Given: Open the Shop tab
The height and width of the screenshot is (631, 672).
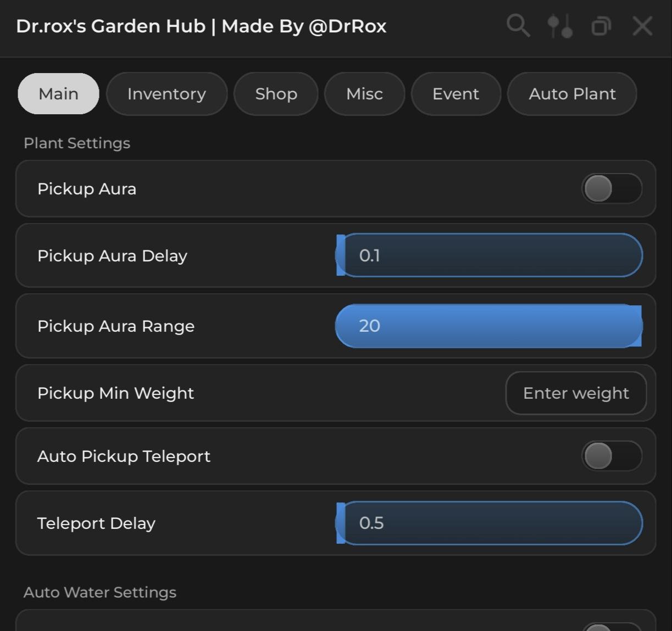Looking at the screenshot, I should [x=276, y=94].
